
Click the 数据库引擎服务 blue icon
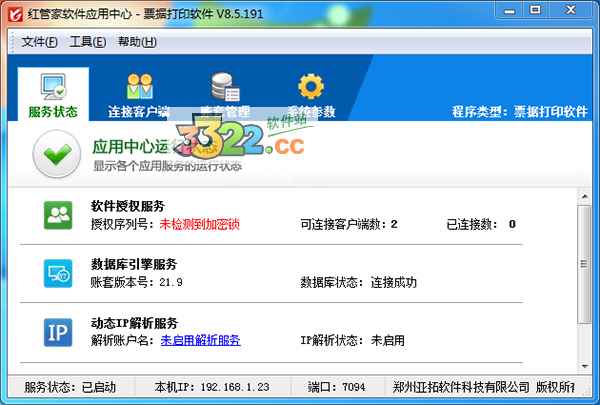58,273
